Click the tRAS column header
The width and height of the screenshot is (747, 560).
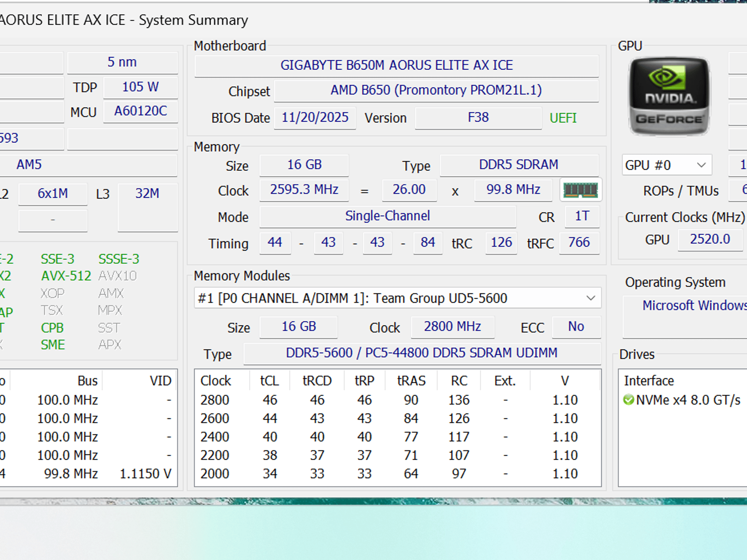pos(411,381)
